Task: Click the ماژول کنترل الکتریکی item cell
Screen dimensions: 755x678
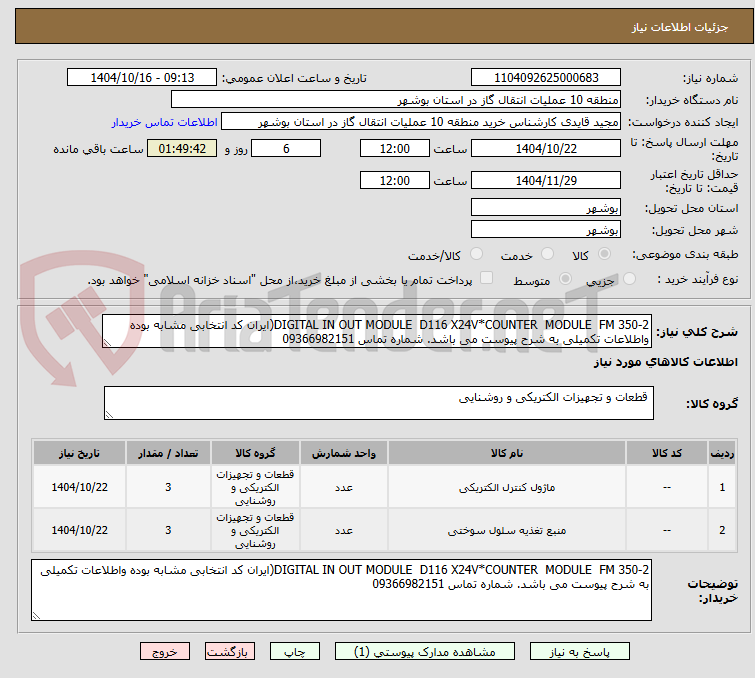Action: 507,487
